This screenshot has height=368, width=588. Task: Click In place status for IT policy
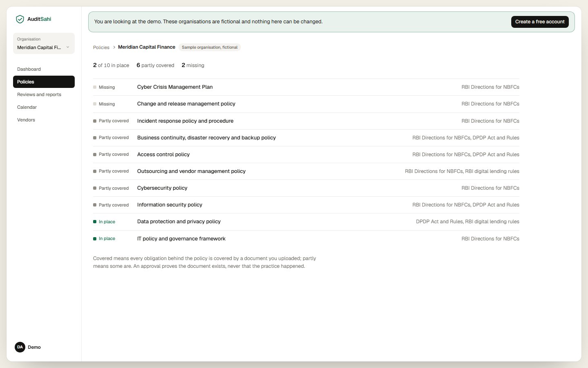[x=104, y=239]
